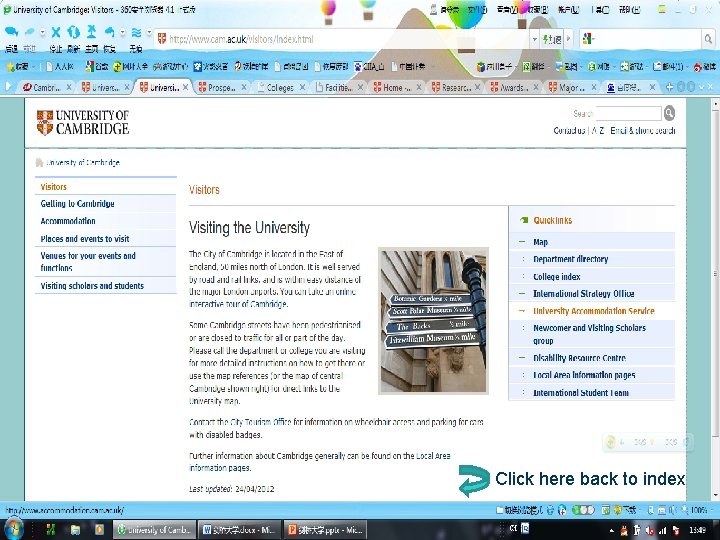Click the new tab plus button
The width and height of the screenshot is (720, 540).
[x=669, y=87]
